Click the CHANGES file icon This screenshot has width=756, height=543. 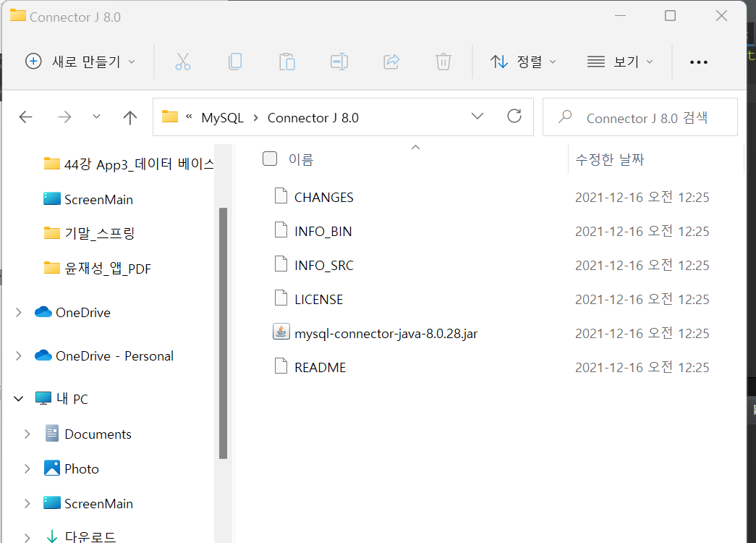281,196
